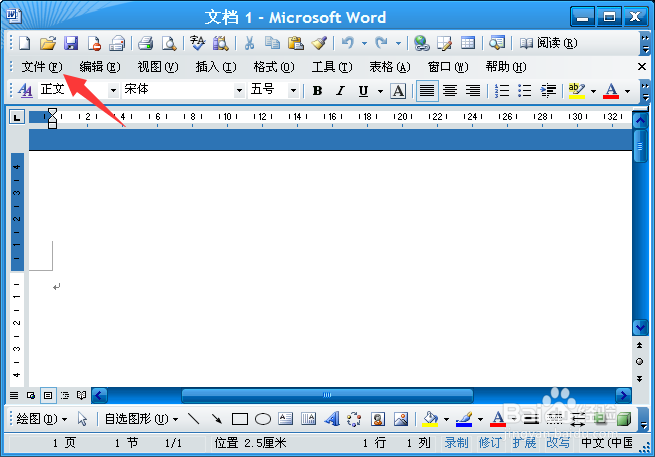Toggle bold formatting

tap(317, 90)
